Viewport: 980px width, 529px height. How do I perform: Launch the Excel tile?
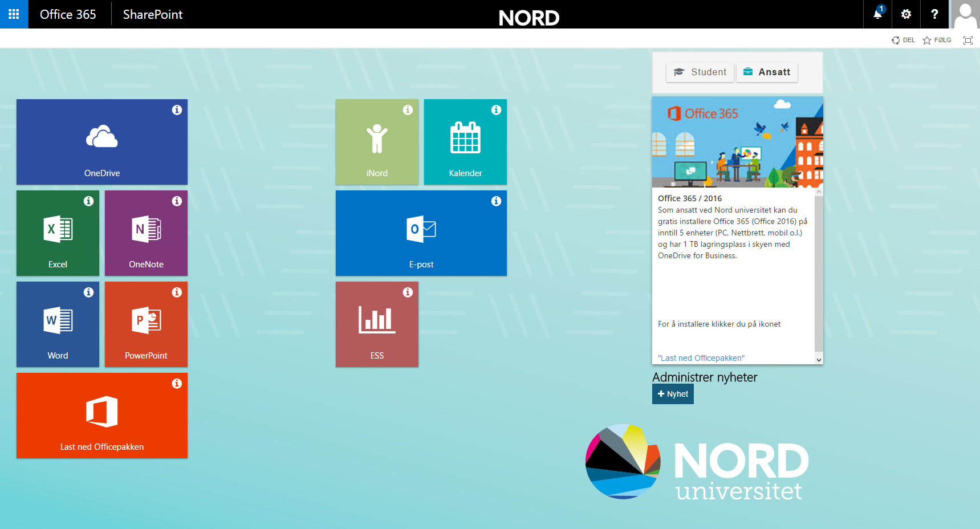click(58, 233)
